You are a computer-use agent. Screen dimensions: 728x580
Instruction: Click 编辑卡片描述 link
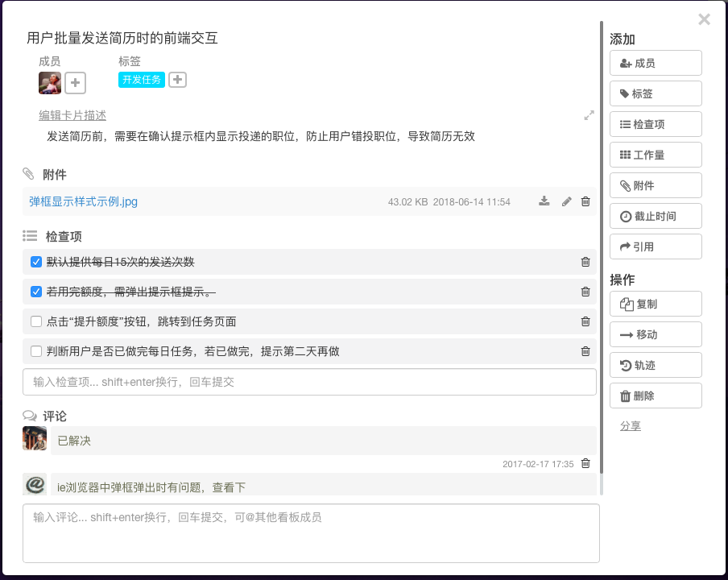72,115
